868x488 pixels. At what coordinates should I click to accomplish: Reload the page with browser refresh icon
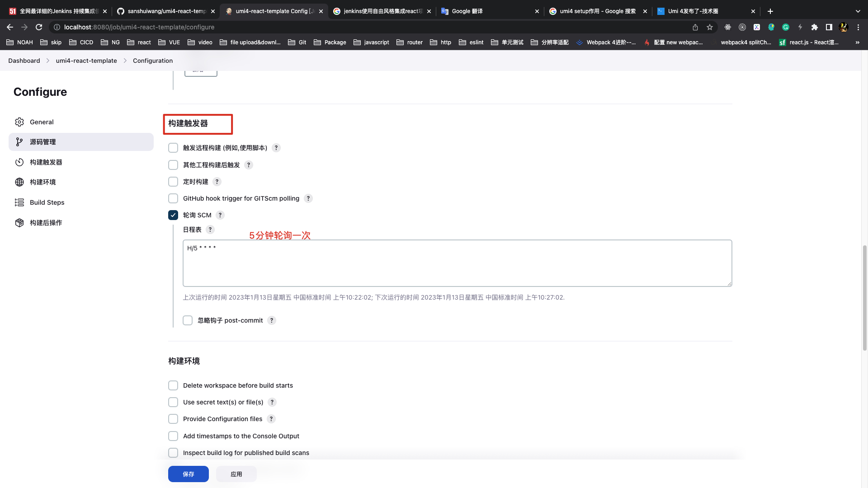tap(39, 27)
